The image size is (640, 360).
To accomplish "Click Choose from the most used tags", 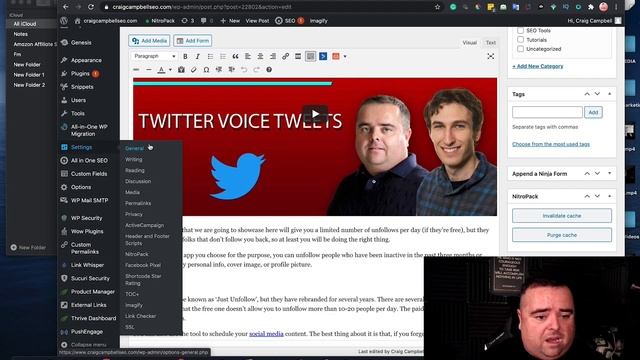I will coord(551,144).
